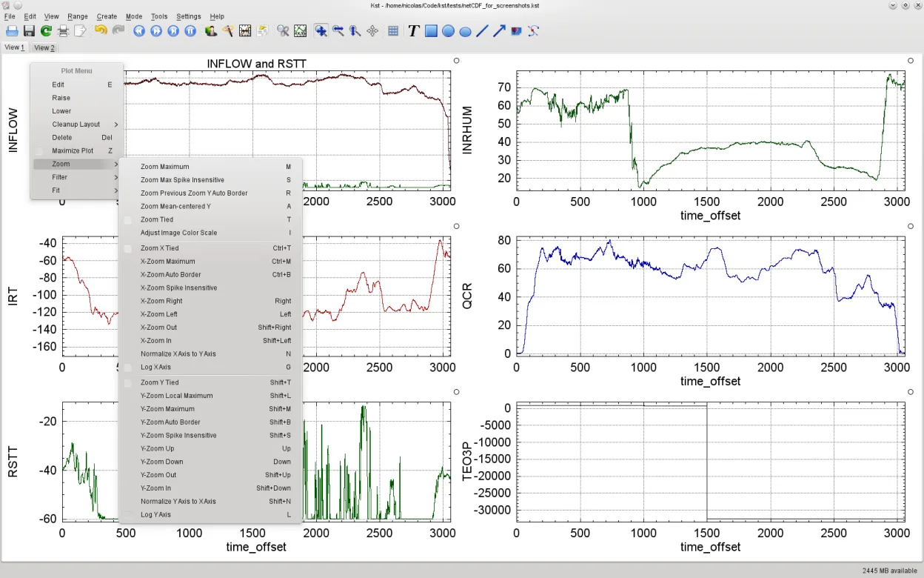Toggle tied-zoom circle on QCR plot

(x=911, y=227)
